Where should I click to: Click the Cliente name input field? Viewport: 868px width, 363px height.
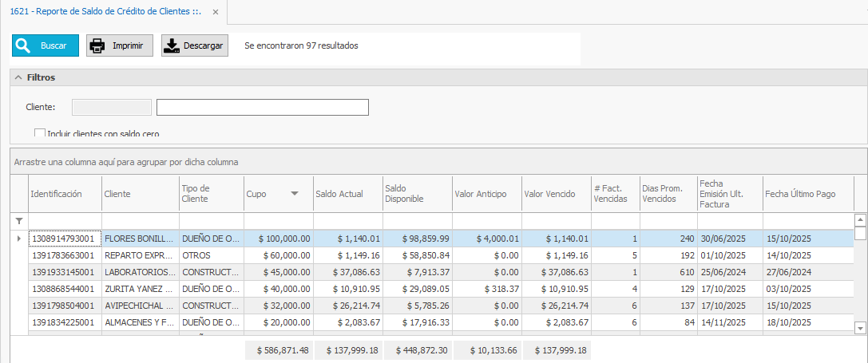(262, 107)
